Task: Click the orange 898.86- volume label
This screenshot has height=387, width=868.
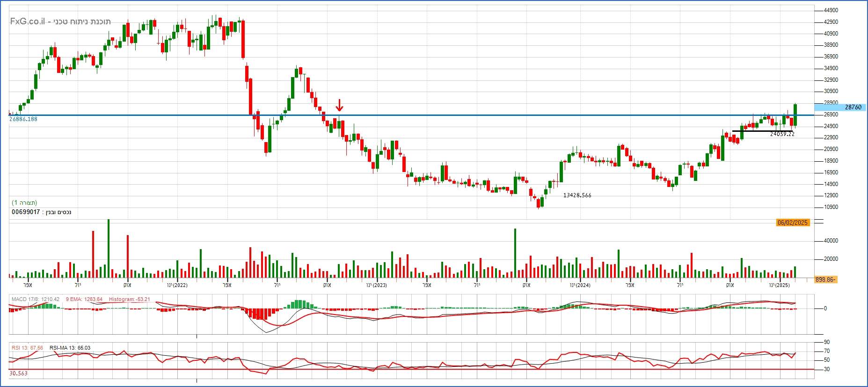Action: (x=826, y=279)
